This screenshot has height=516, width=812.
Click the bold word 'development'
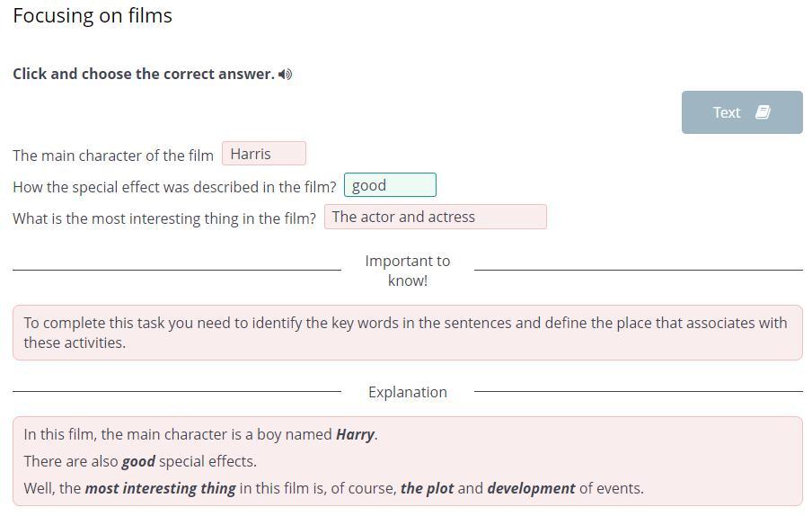pyautogui.click(x=532, y=488)
